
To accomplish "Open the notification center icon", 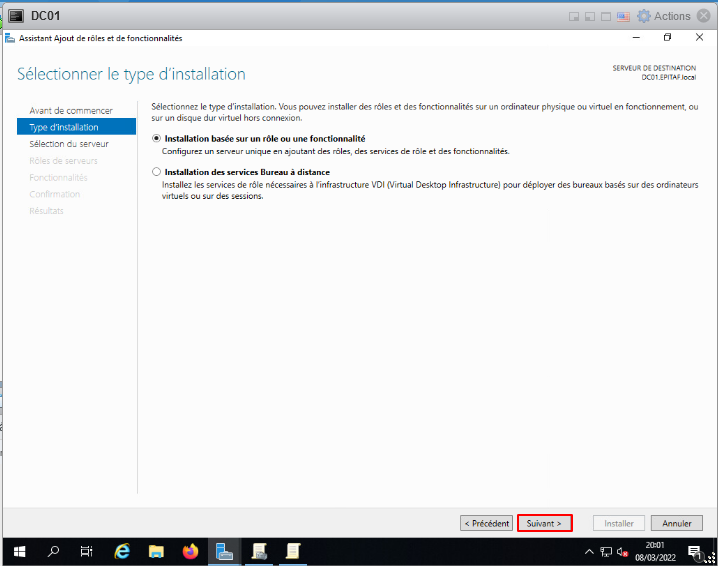I will pyautogui.click(x=695, y=551).
